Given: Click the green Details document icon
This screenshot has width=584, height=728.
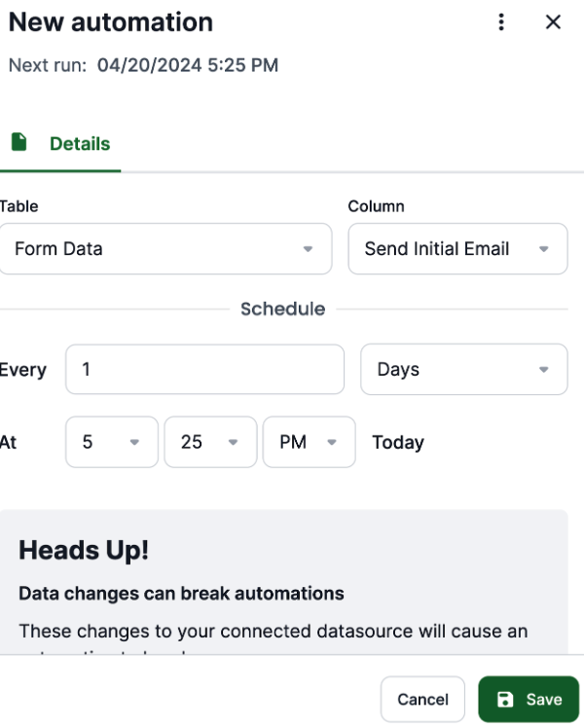Looking at the screenshot, I should [x=19, y=142].
